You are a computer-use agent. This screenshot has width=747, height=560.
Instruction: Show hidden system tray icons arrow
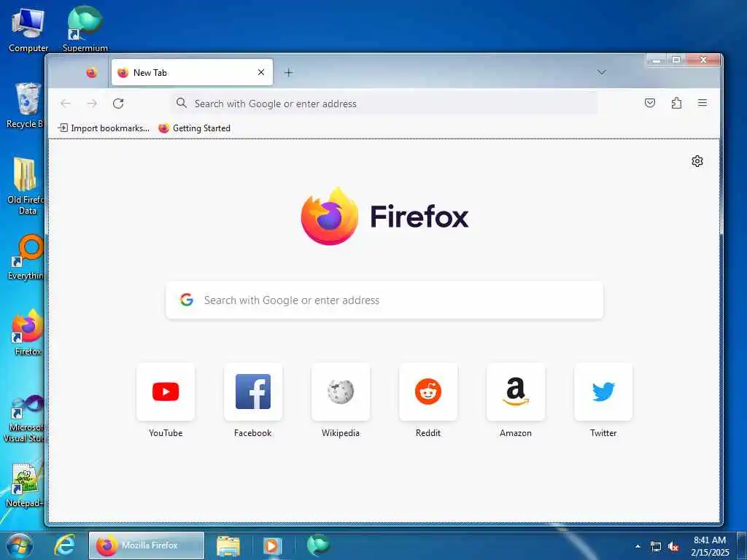[638, 546]
